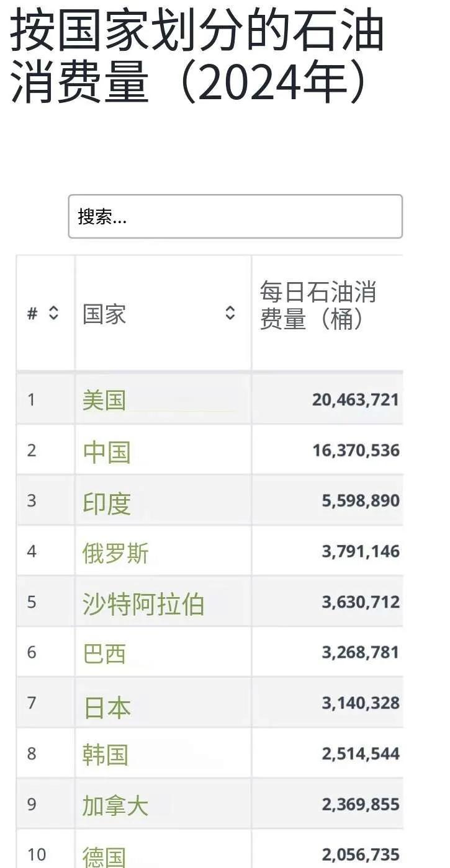Sort table by 国家 column arrows

point(230,313)
